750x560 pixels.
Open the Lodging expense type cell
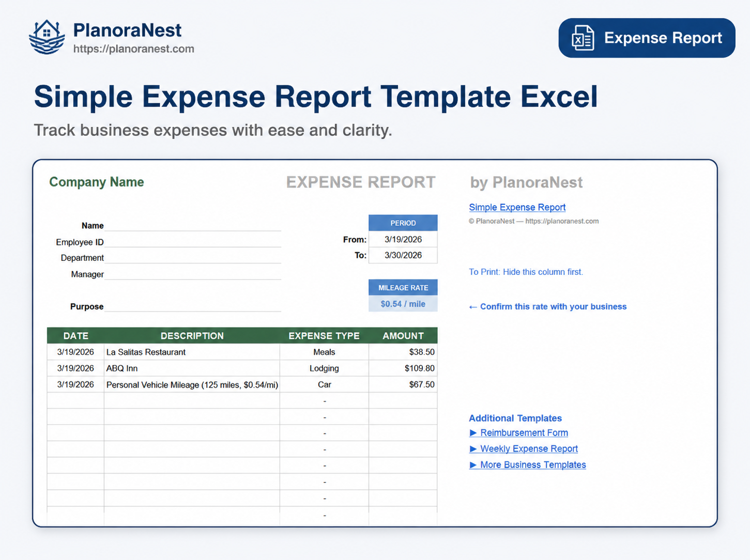(324, 368)
